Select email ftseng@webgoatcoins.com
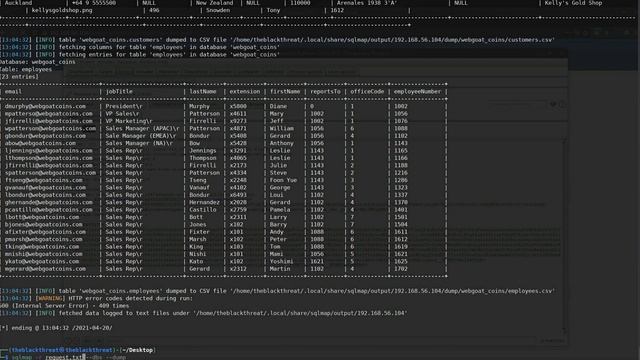The height and width of the screenshot is (360, 640). click(x=44, y=180)
